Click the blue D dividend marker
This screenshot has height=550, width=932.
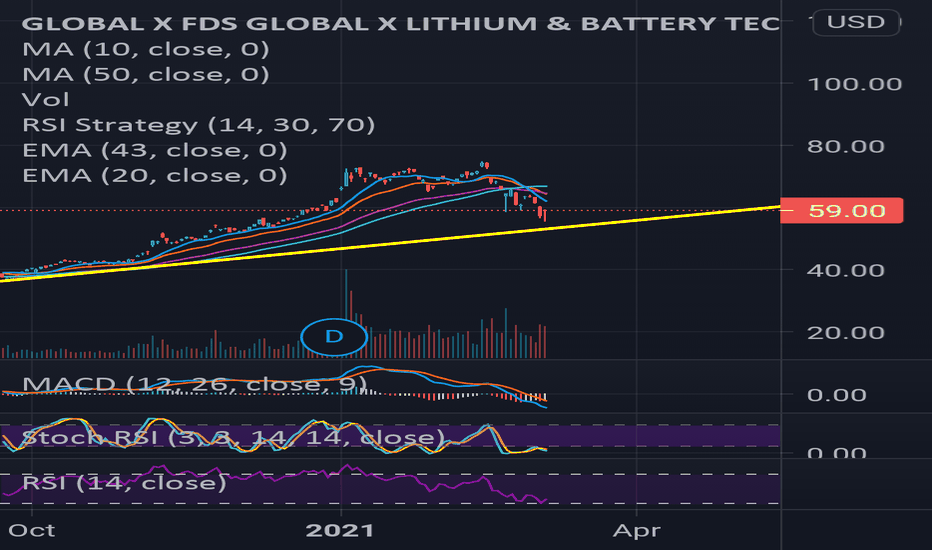tap(334, 337)
